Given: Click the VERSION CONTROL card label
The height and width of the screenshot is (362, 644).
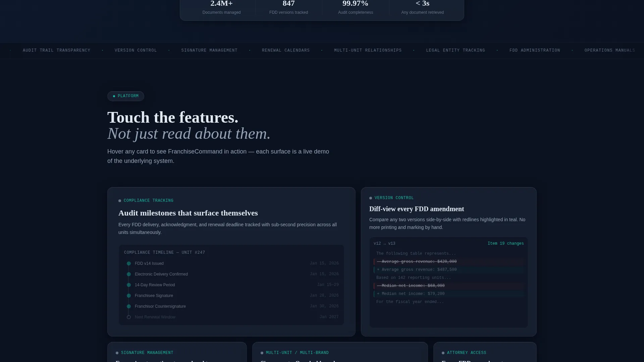Looking at the screenshot, I should tap(394, 198).
